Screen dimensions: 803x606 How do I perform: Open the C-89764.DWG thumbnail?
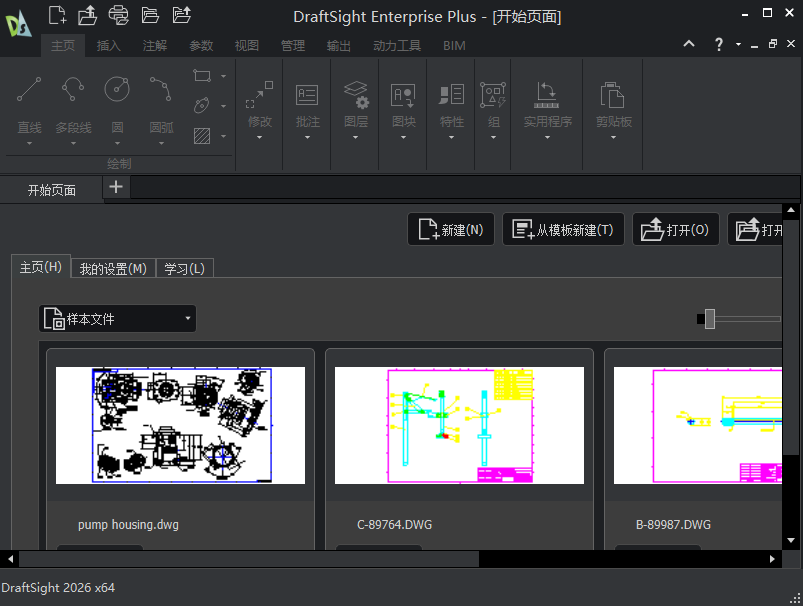coord(459,425)
